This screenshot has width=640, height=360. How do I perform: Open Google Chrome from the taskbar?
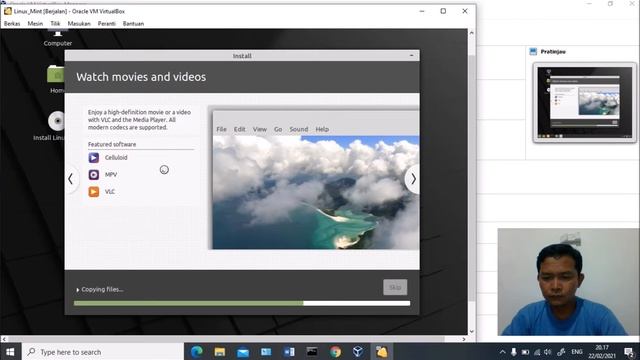(x=335, y=351)
